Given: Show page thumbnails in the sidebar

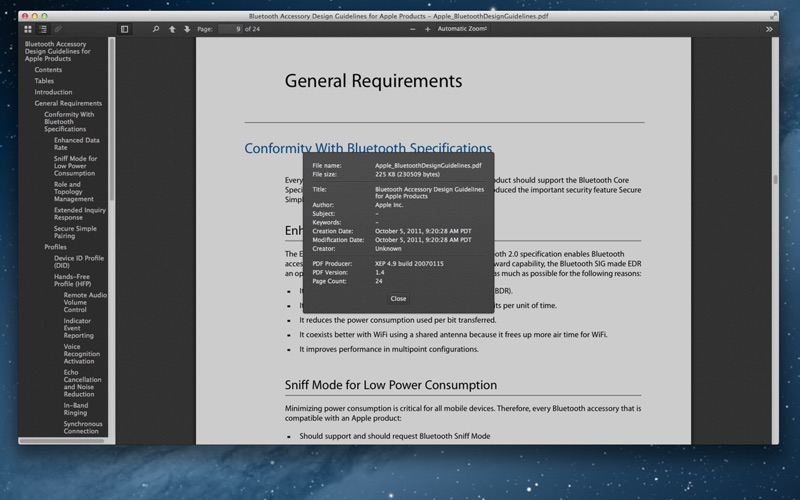Looking at the screenshot, I should coord(28,29).
